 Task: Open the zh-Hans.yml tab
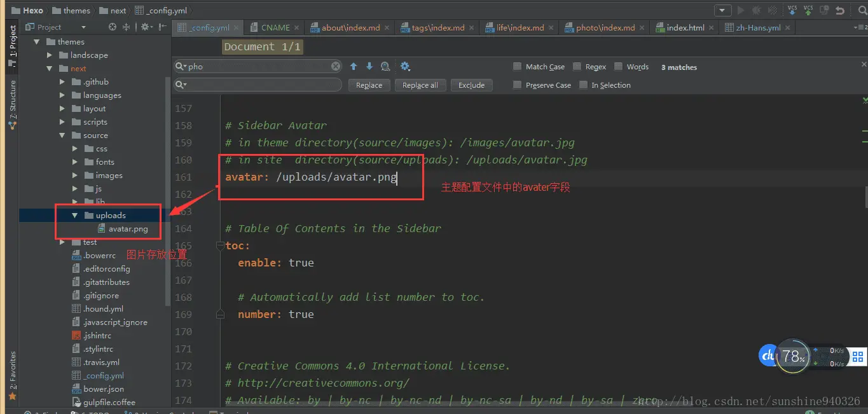pos(757,27)
